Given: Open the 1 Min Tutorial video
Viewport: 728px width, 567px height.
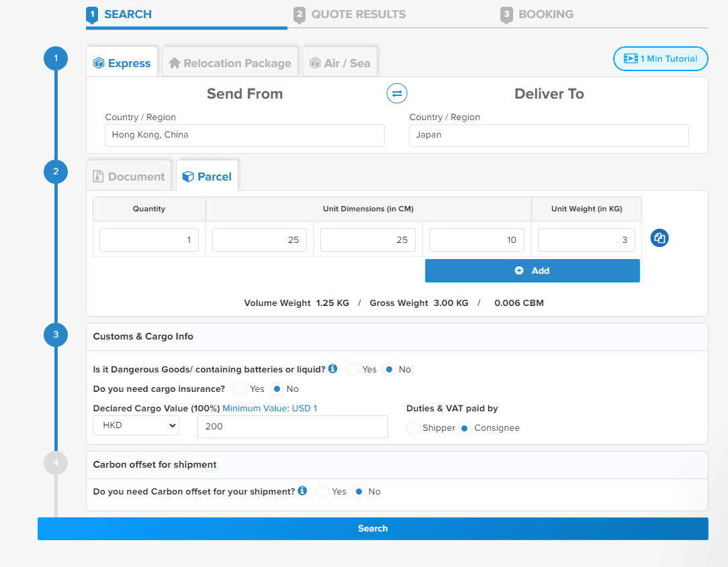Looking at the screenshot, I should pyautogui.click(x=661, y=59).
